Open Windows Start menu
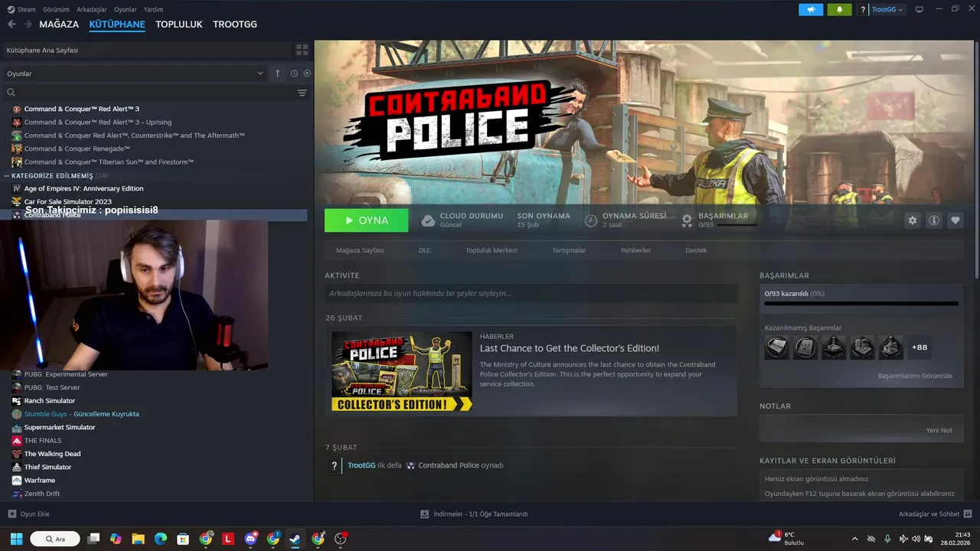980x551 pixels. click(x=16, y=539)
